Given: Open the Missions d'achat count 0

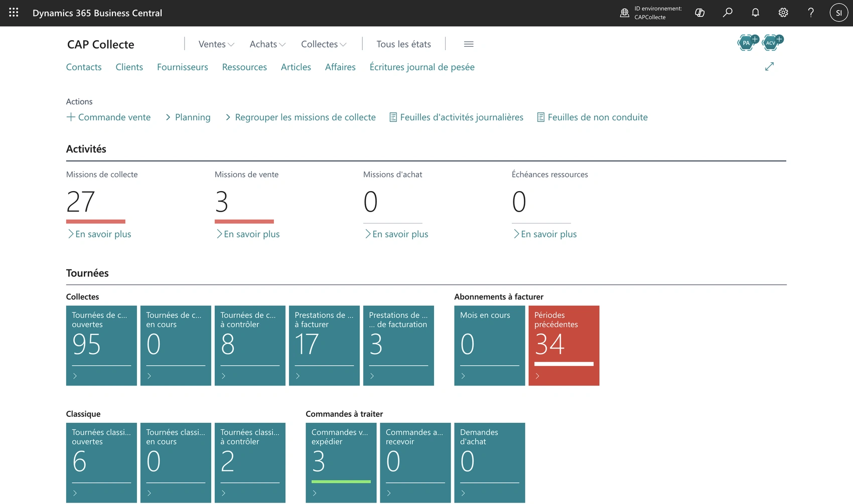Looking at the screenshot, I should (370, 202).
